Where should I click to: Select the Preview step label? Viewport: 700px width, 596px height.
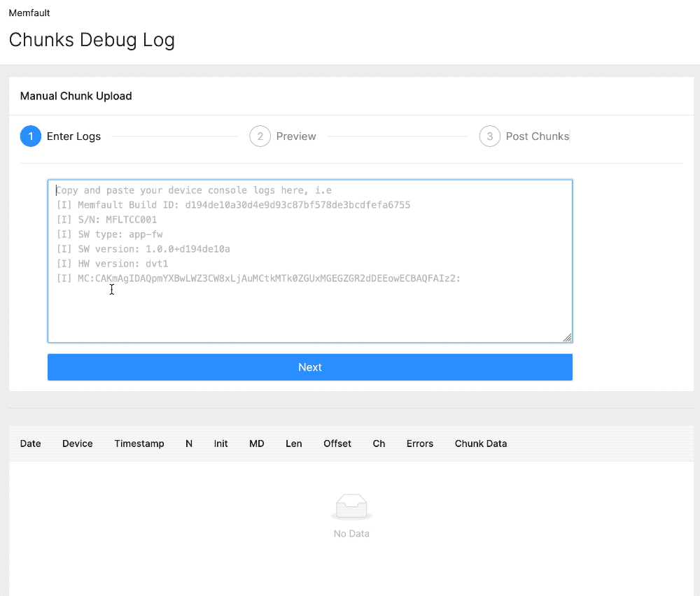(x=296, y=136)
